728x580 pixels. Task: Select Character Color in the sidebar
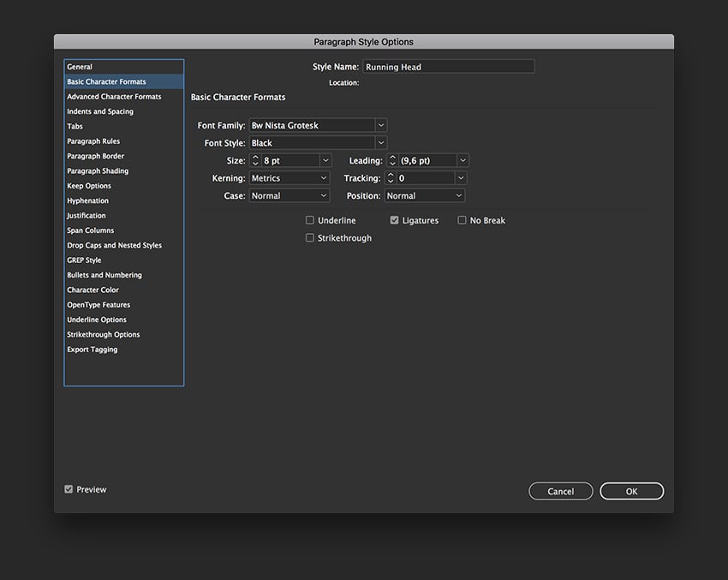tap(93, 290)
